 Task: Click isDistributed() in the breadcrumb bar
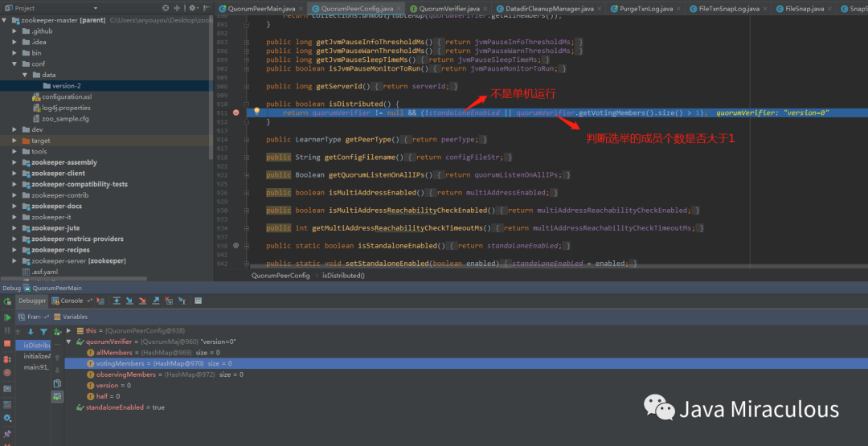tap(343, 275)
